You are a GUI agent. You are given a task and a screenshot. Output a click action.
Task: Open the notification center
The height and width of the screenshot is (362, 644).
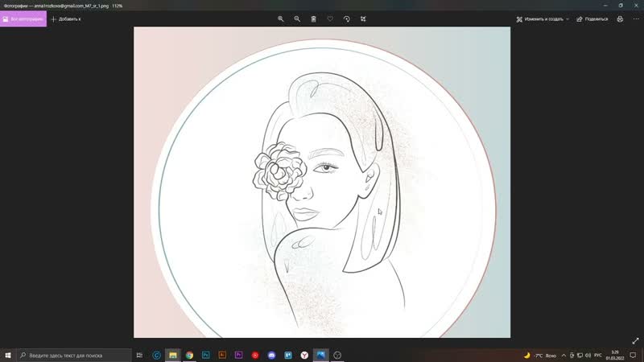[633, 356]
